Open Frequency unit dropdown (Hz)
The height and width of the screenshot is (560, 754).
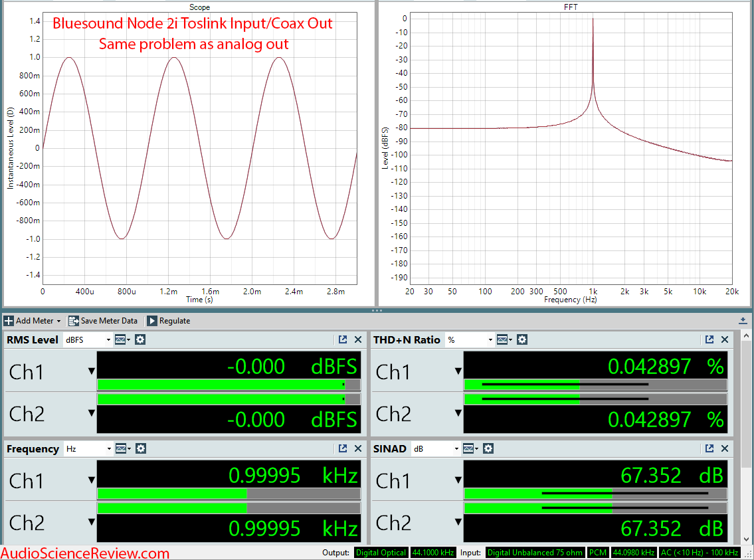click(88, 449)
